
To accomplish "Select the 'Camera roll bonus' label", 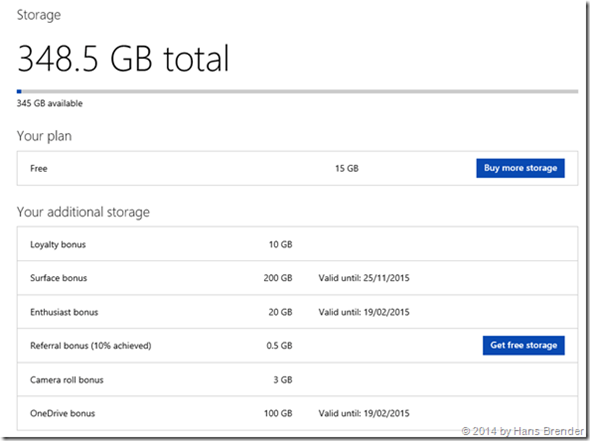I will pyautogui.click(x=67, y=380).
